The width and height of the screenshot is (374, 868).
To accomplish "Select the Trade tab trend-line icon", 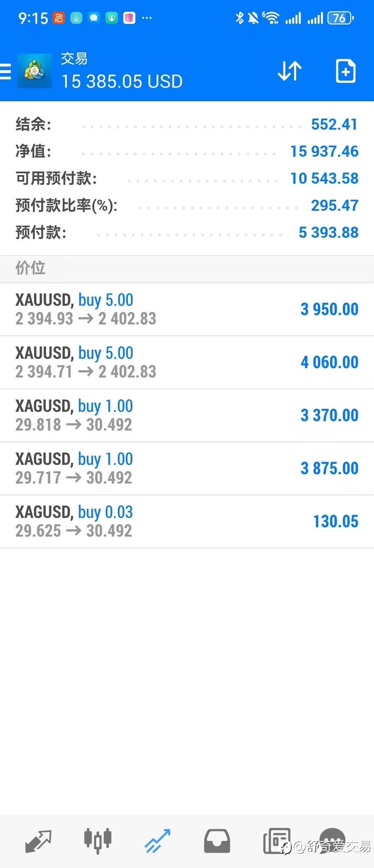I will (x=158, y=841).
